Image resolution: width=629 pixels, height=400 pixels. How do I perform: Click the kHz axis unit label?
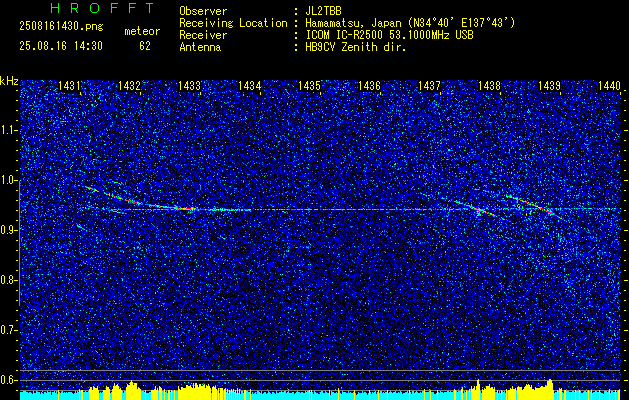(x=9, y=81)
